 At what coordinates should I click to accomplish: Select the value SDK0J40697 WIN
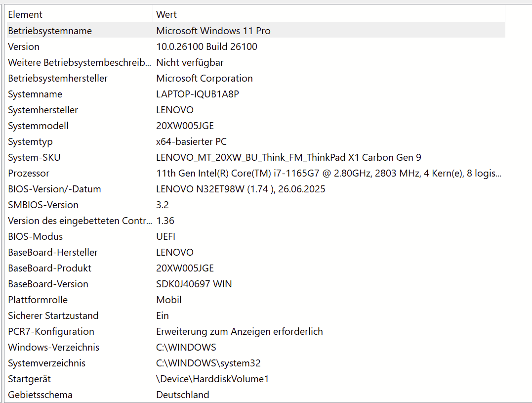(x=194, y=284)
